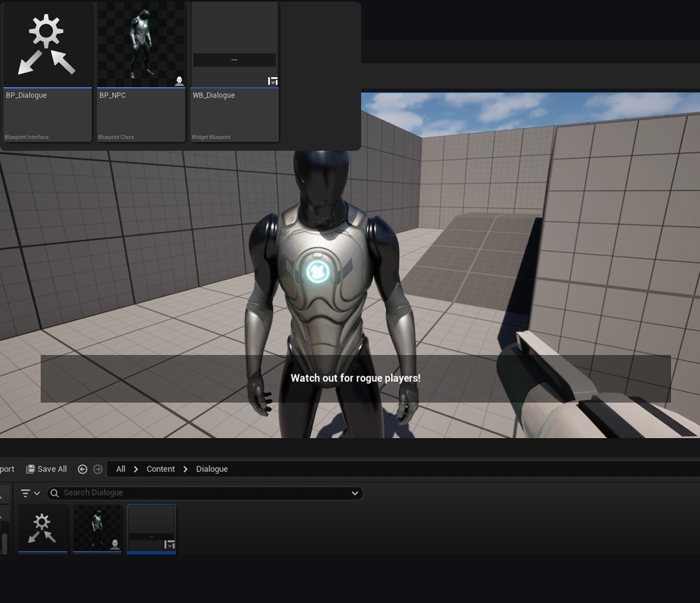This screenshot has width=700, height=603.
Task: Click the skeletal mesh badge on BP_NPC thumbnail
Action: pos(179,81)
